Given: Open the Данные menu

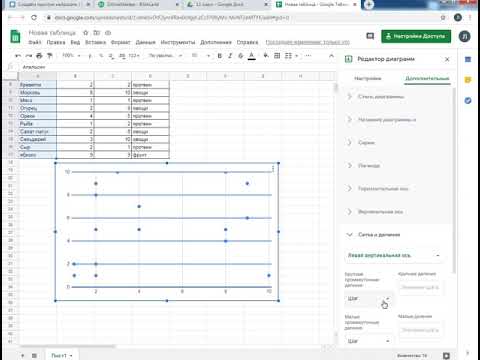Looking at the screenshot, I should click(146, 42).
